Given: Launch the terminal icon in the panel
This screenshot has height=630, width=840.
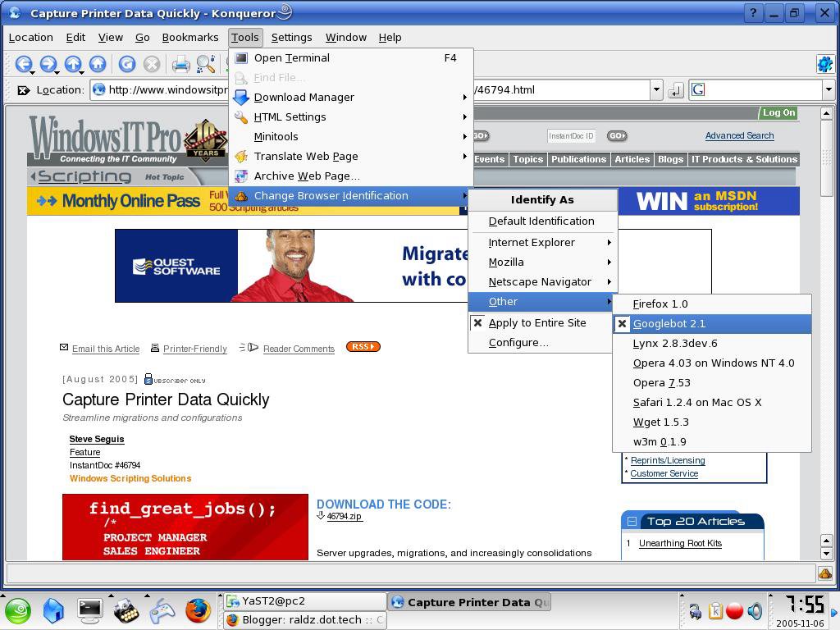Looking at the screenshot, I should coord(90,610).
